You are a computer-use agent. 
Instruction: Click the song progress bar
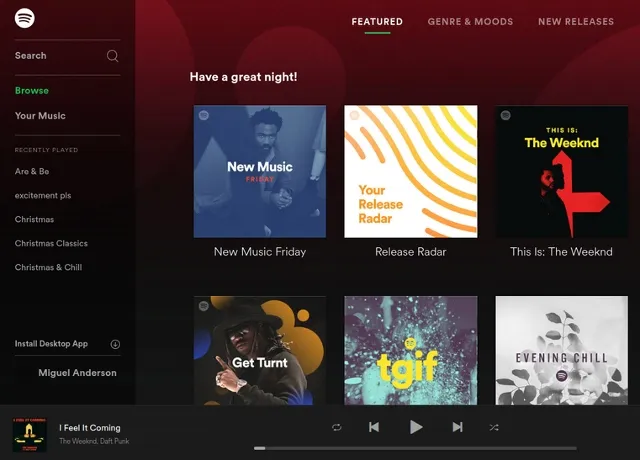[x=415, y=448]
